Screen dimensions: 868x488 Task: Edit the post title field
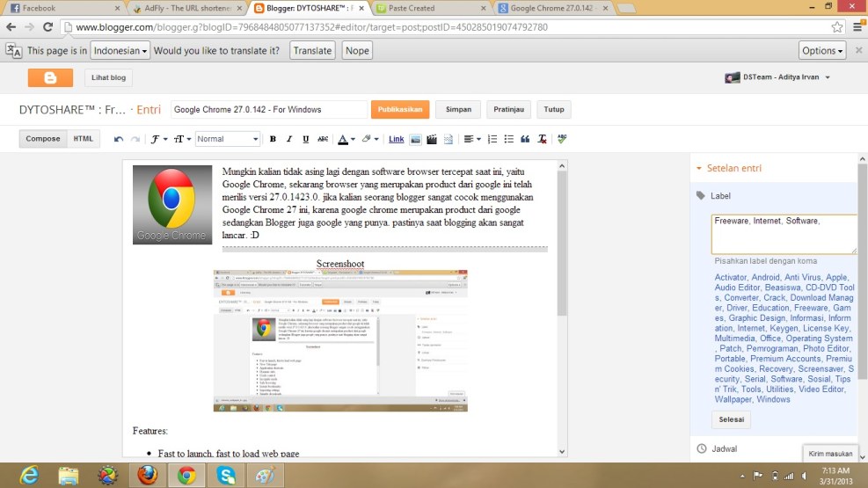coord(268,110)
